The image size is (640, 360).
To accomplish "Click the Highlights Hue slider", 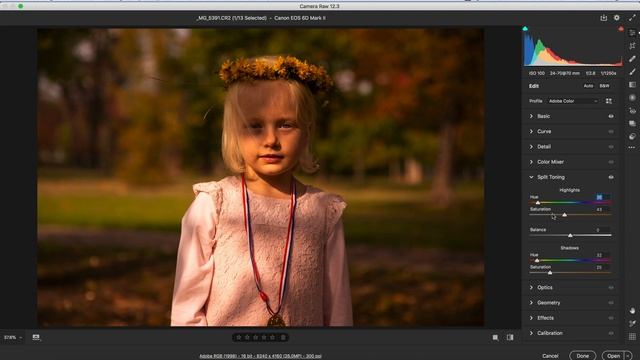I will click(x=570, y=202).
